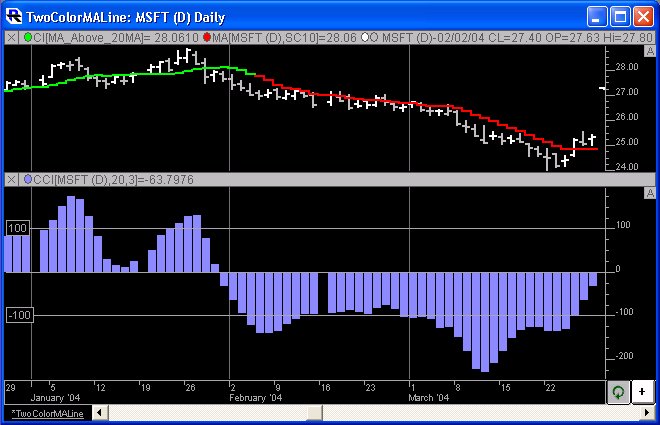Select the *TwoColorMALine chart tab
The height and width of the screenshot is (425, 660).
(47, 414)
